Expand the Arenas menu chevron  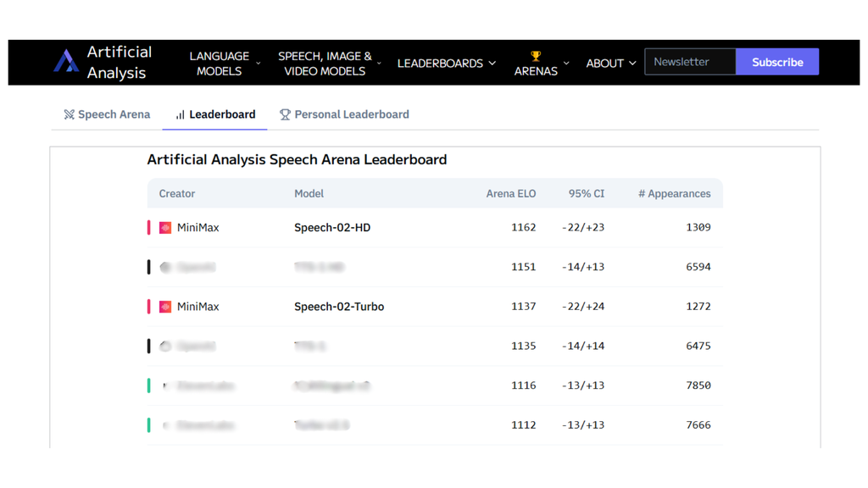pyautogui.click(x=565, y=63)
